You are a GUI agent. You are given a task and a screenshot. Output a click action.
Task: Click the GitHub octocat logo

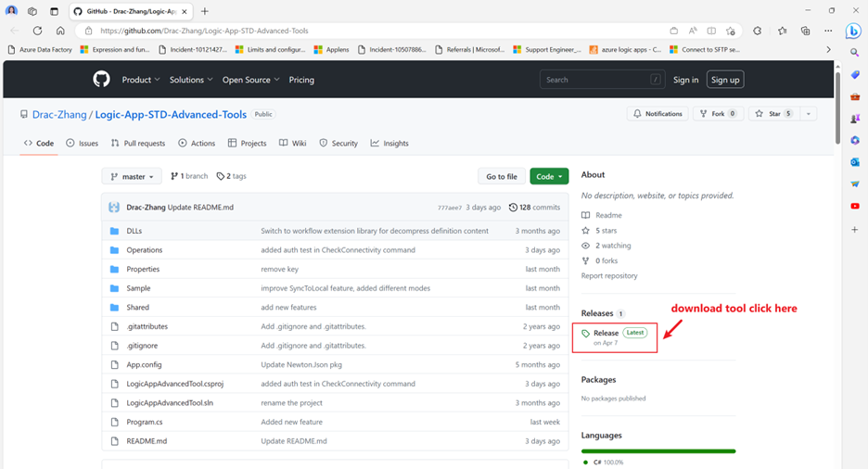point(101,79)
